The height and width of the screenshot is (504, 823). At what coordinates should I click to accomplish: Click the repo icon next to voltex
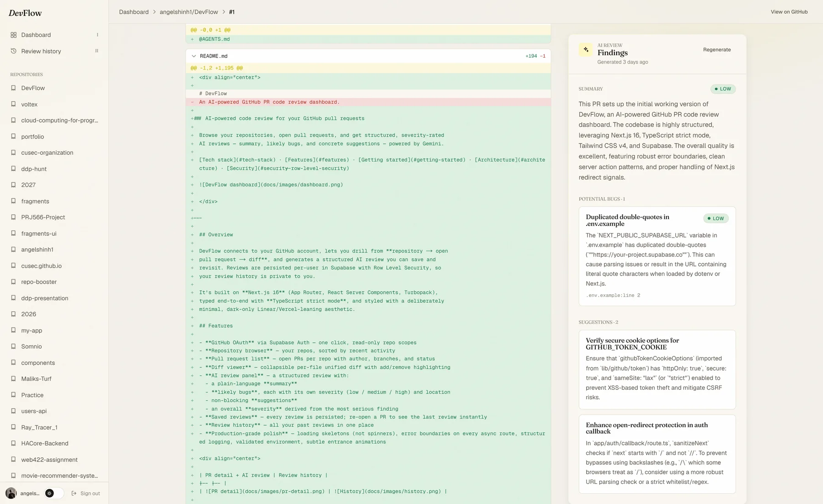(14, 104)
